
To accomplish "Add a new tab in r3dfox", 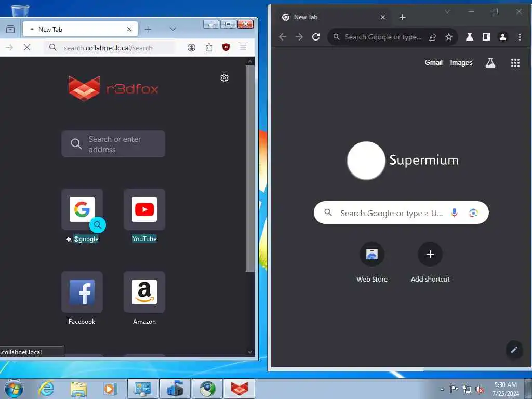I will tap(148, 30).
